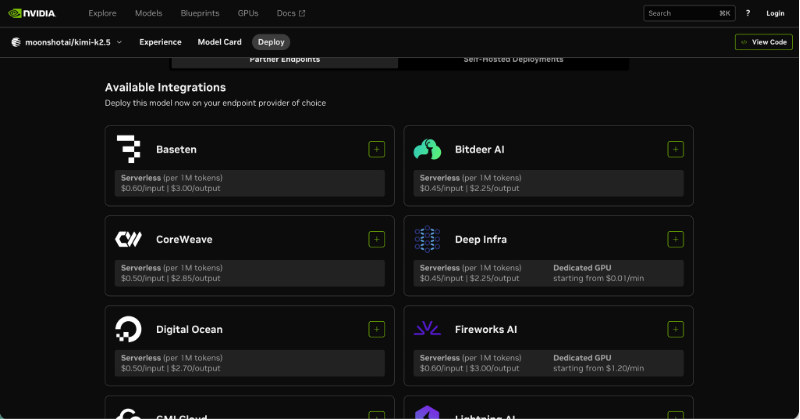This screenshot has width=800, height=420.
Task: Click the Deep Infra logo icon
Action: click(427, 239)
